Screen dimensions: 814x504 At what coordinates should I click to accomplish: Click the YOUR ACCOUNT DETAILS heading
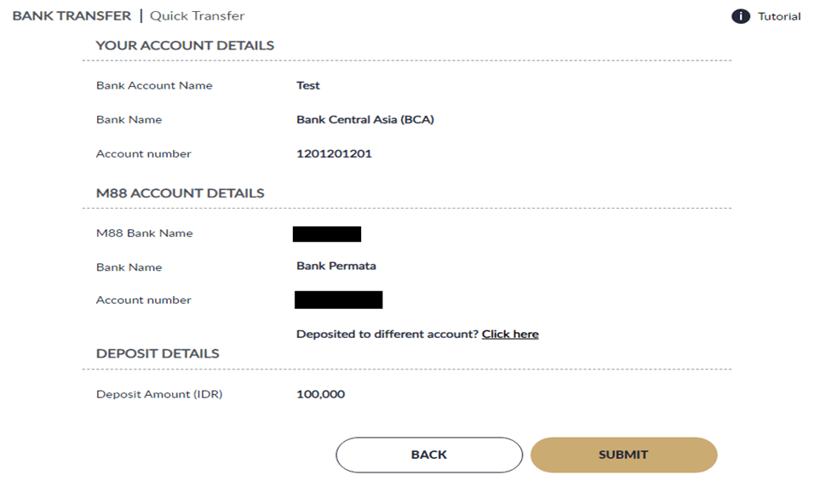185,45
